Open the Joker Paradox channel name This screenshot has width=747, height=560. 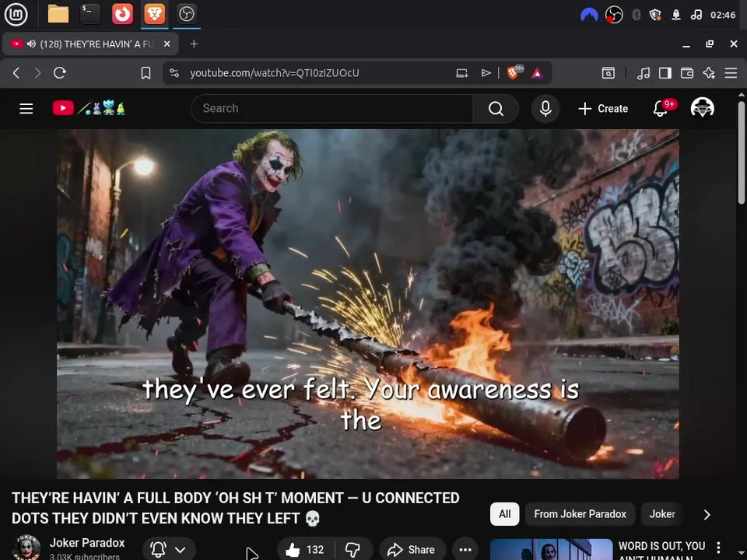pyautogui.click(x=87, y=543)
